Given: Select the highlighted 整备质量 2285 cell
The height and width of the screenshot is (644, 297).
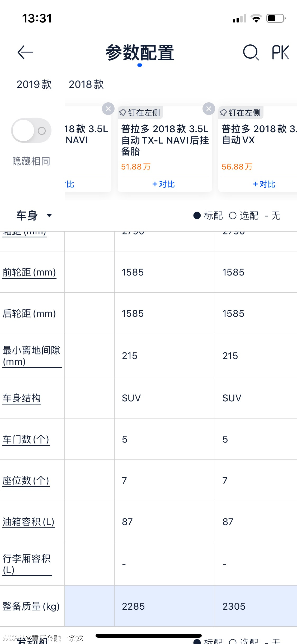Looking at the screenshot, I should click(x=164, y=606).
